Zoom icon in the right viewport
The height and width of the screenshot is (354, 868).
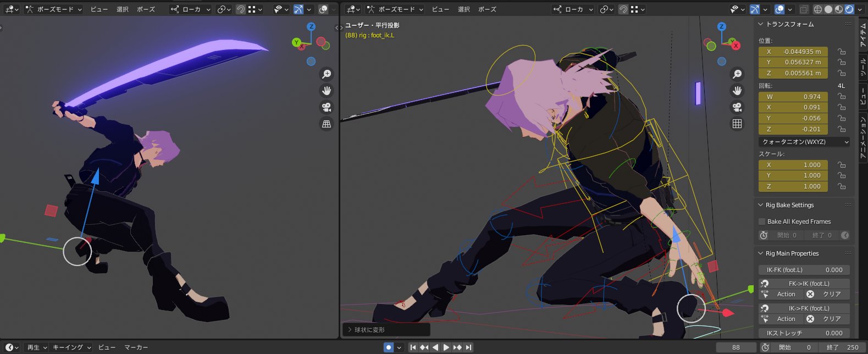(x=737, y=74)
